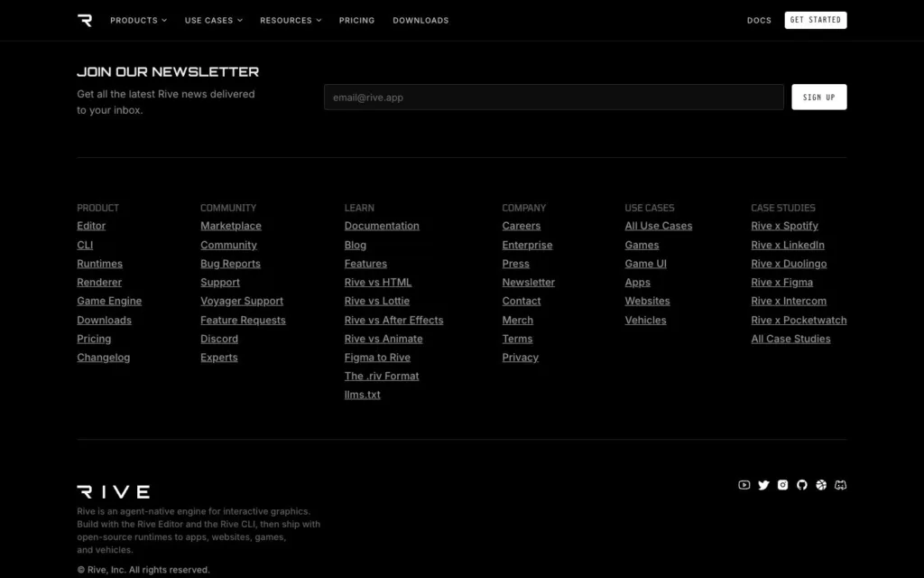The image size is (924, 578).
Task: Open the Rive vs Animate link
Action: tap(383, 339)
